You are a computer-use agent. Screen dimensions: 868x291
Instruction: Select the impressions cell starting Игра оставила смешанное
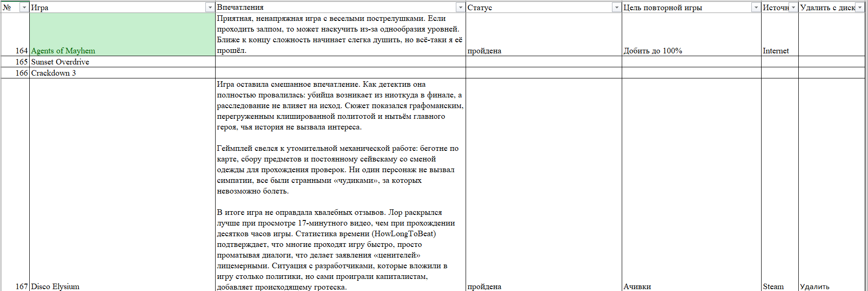coord(341,185)
